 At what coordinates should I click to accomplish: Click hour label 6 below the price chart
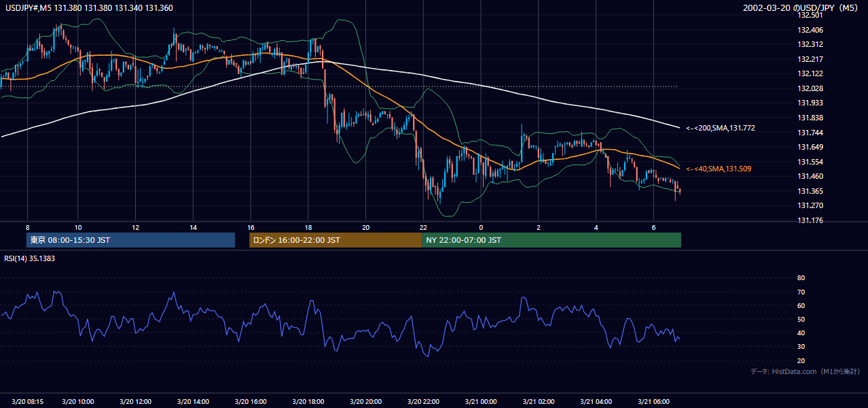[x=653, y=227]
